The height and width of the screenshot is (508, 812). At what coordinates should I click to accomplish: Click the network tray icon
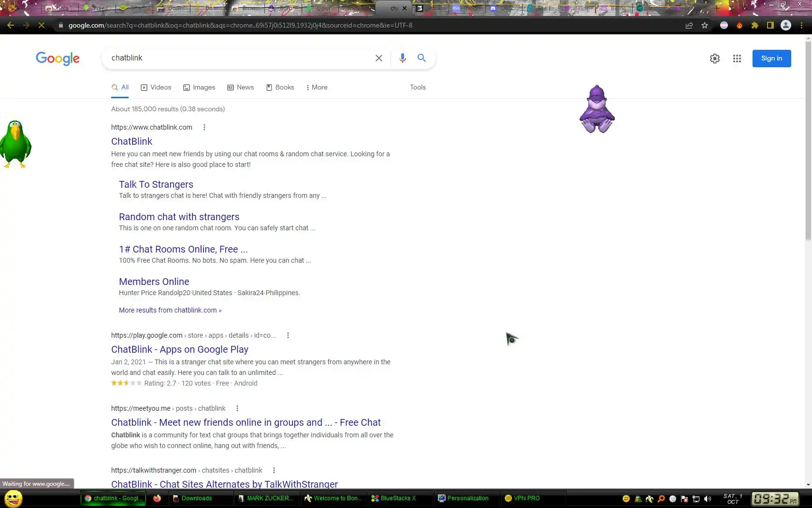[696, 499]
